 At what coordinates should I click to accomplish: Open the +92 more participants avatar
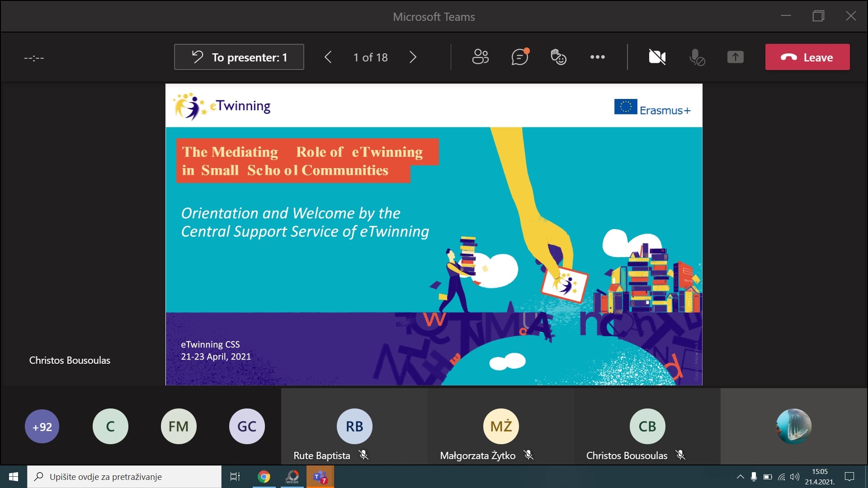42,427
